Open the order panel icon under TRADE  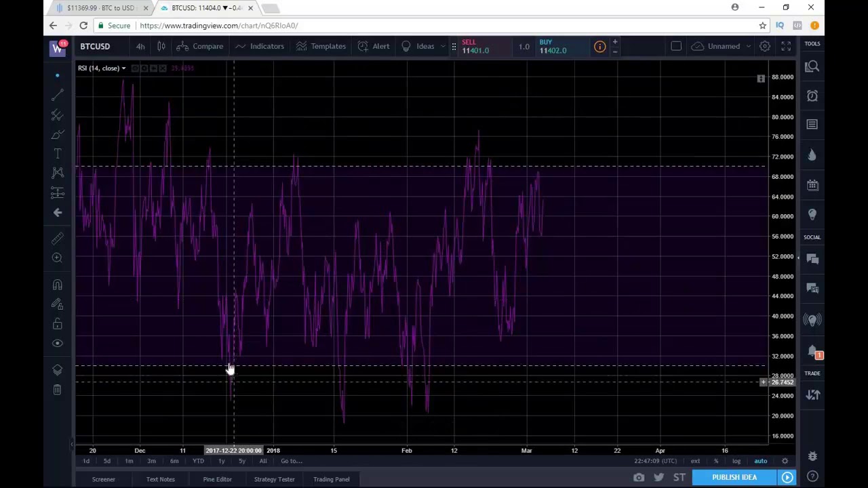812,395
